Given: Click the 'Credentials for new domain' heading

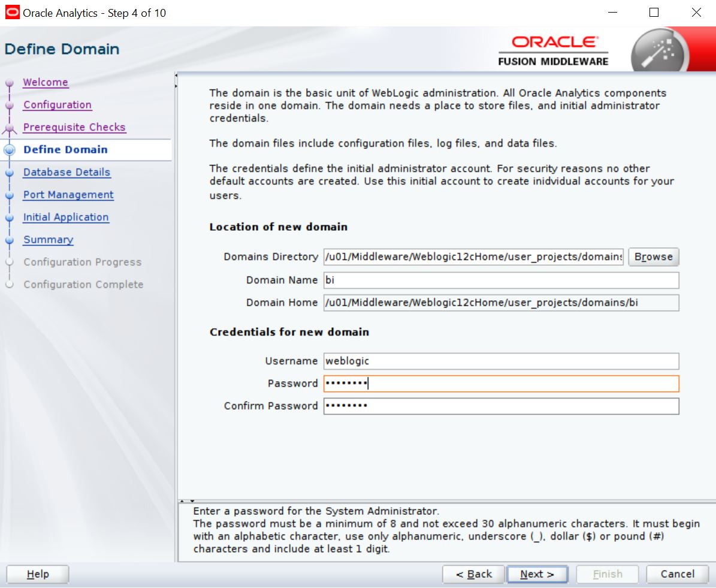Looking at the screenshot, I should tap(289, 331).
